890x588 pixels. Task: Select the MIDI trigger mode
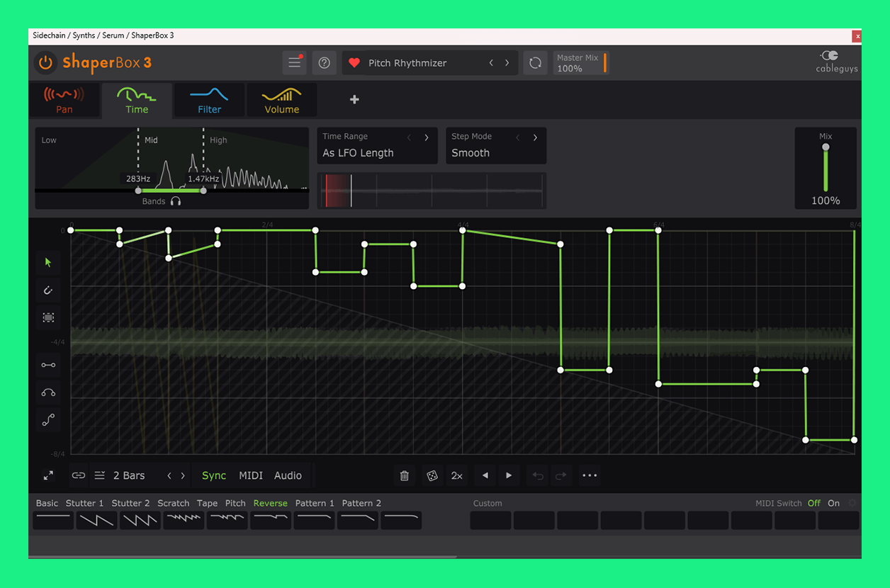point(251,476)
